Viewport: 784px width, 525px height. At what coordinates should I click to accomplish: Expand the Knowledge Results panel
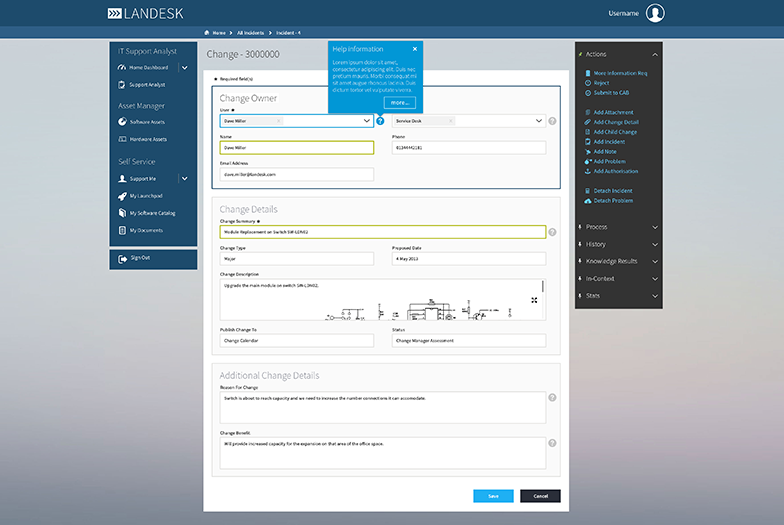(654, 261)
